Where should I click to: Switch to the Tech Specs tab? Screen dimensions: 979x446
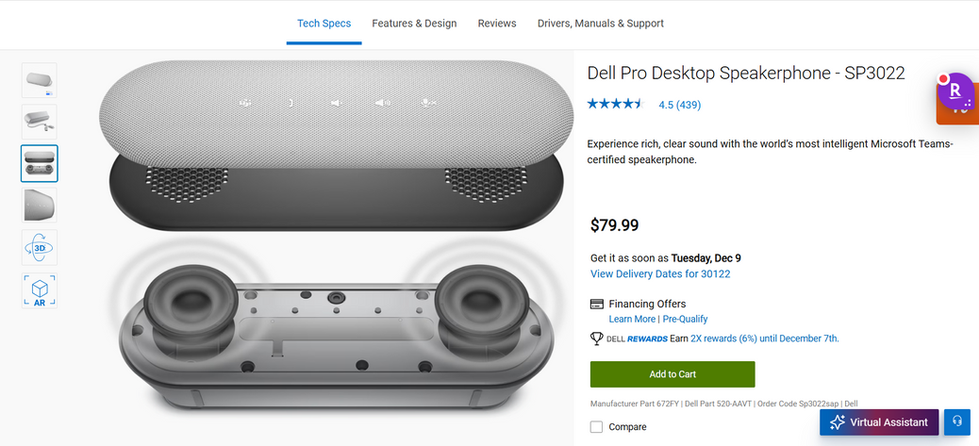(x=324, y=23)
